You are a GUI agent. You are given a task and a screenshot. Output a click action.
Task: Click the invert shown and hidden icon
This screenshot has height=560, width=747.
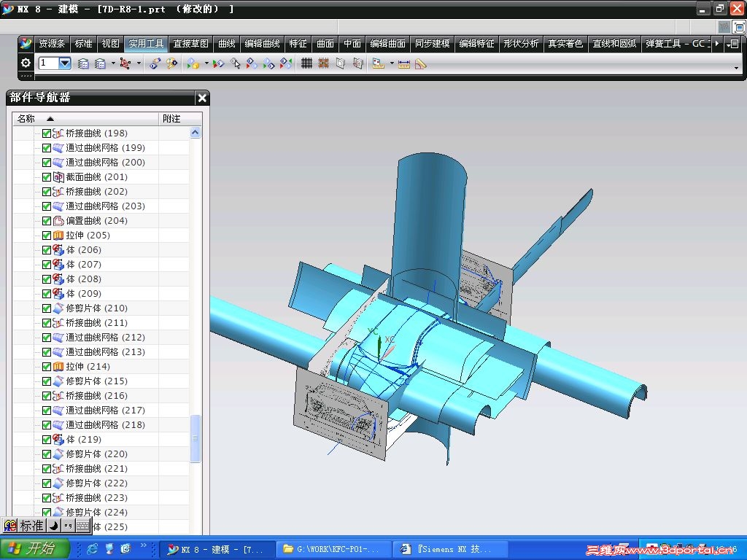tap(286, 63)
